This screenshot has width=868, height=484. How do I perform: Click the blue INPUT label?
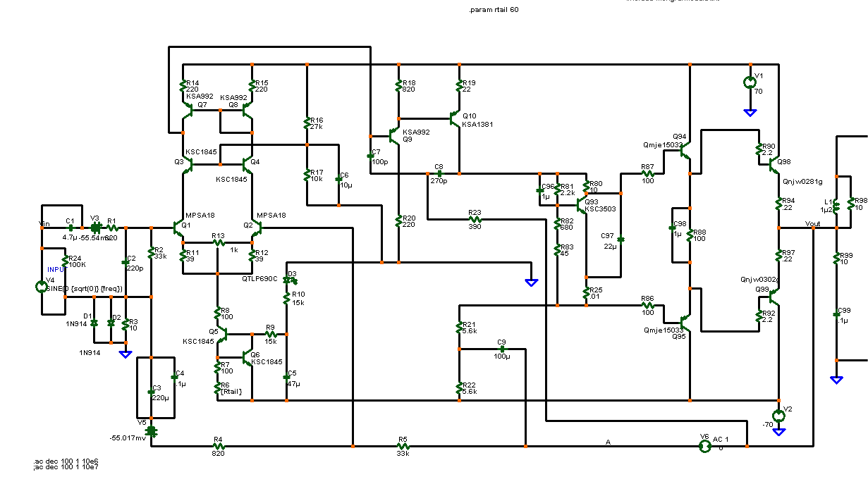(x=56, y=270)
